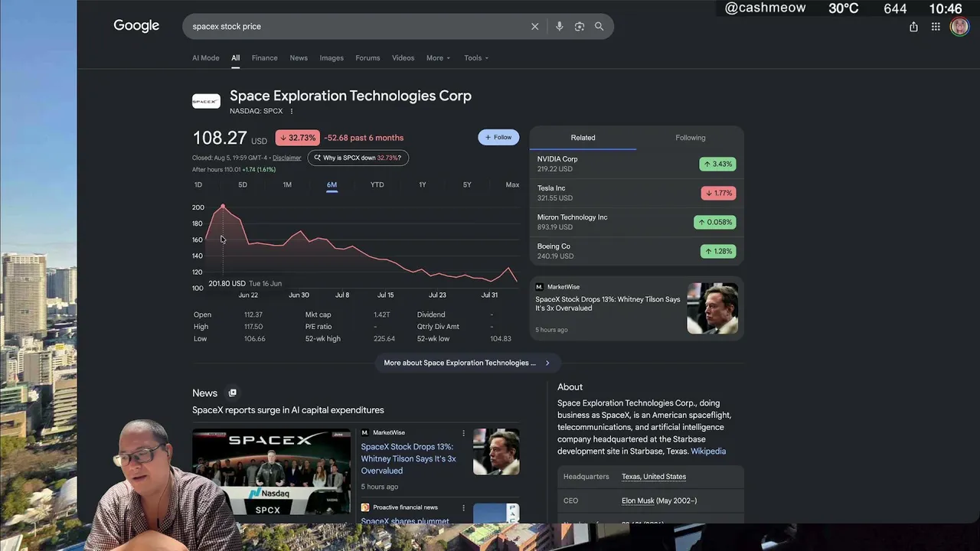Go to Google home via the logo
Viewport: 980px width, 551px height.
point(136,25)
